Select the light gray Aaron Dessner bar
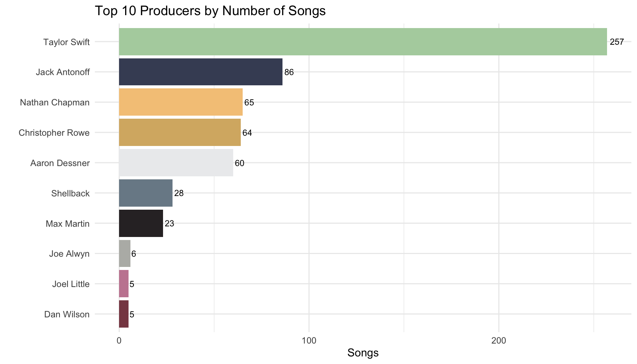 (176, 163)
